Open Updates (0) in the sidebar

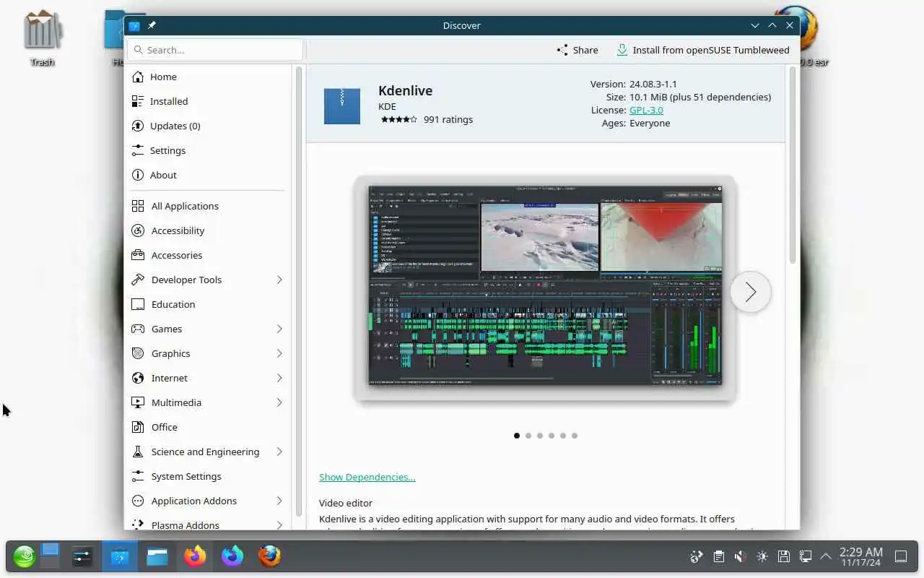click(208, 126)
